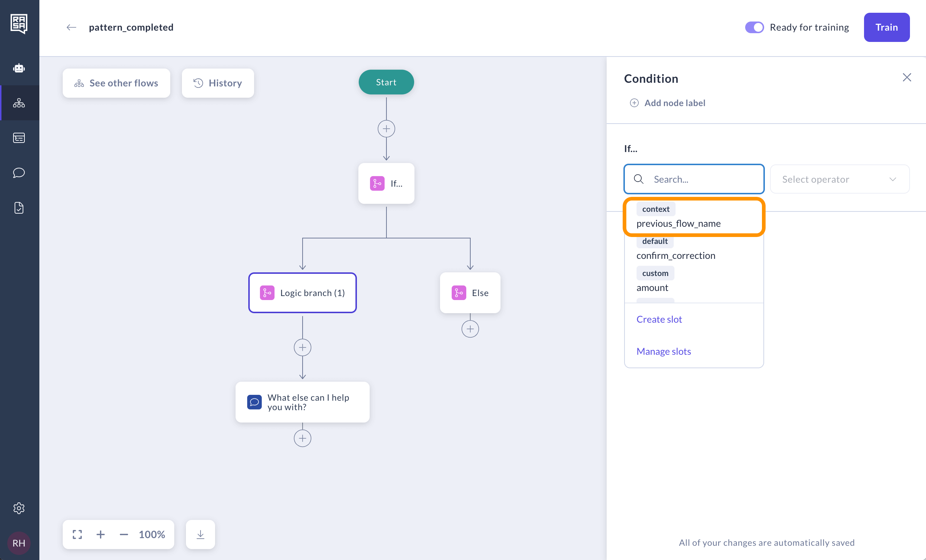The image size is (926, 560).
Task: Click the pattern_completed back arrow
Action: [71, 27]
